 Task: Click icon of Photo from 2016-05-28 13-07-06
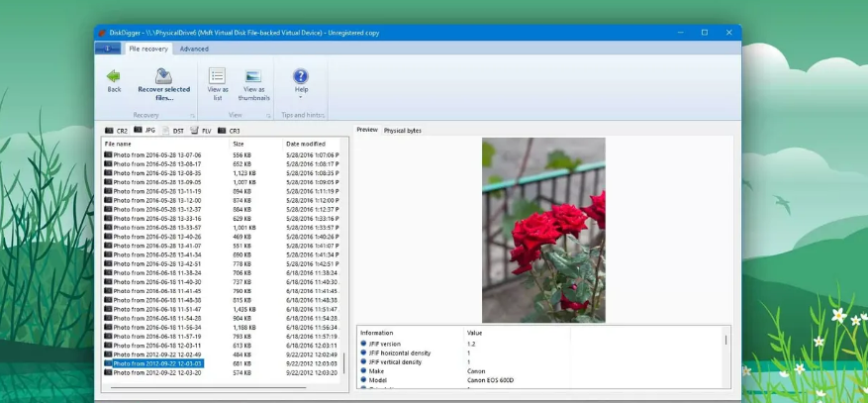point(108,155)
